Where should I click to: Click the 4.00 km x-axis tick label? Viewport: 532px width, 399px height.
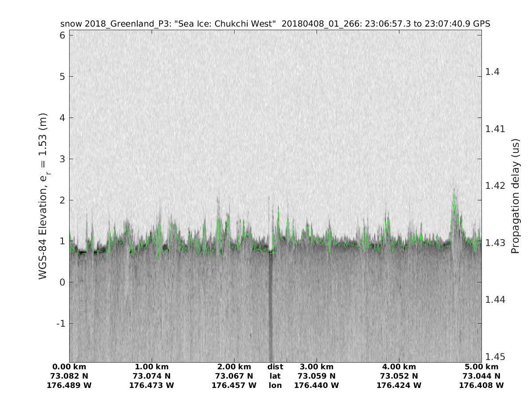click(x=399, y=367)
